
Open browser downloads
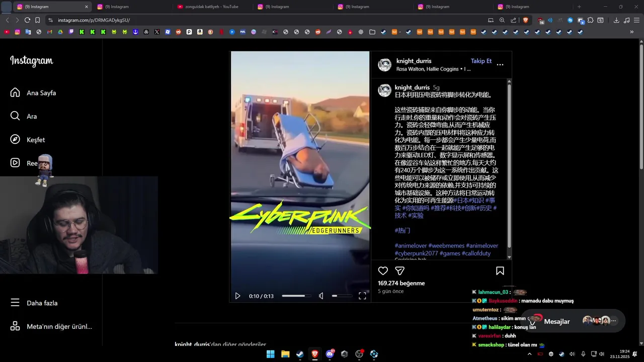616,20
